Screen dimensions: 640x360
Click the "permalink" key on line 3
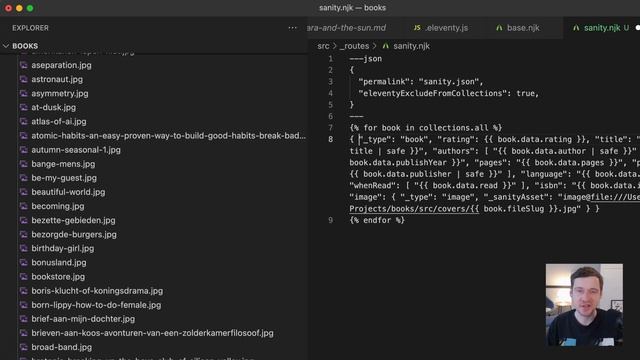(384, 82)
